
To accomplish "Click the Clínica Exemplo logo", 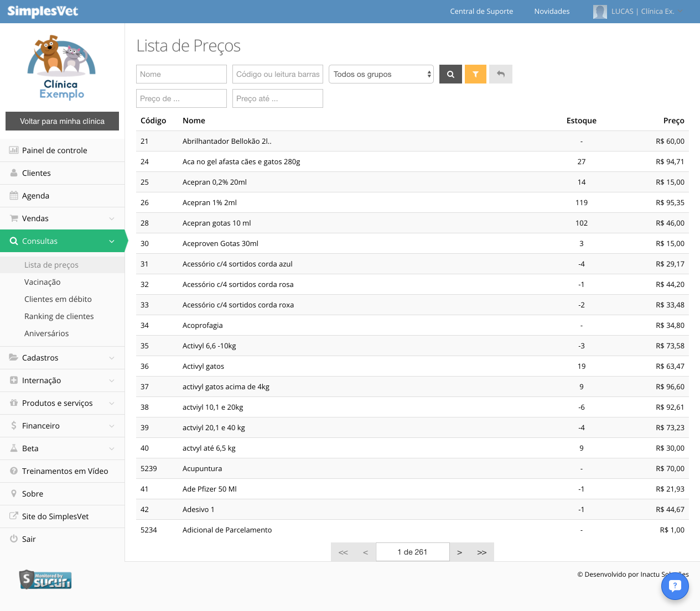I will click(x=61, y=67).
